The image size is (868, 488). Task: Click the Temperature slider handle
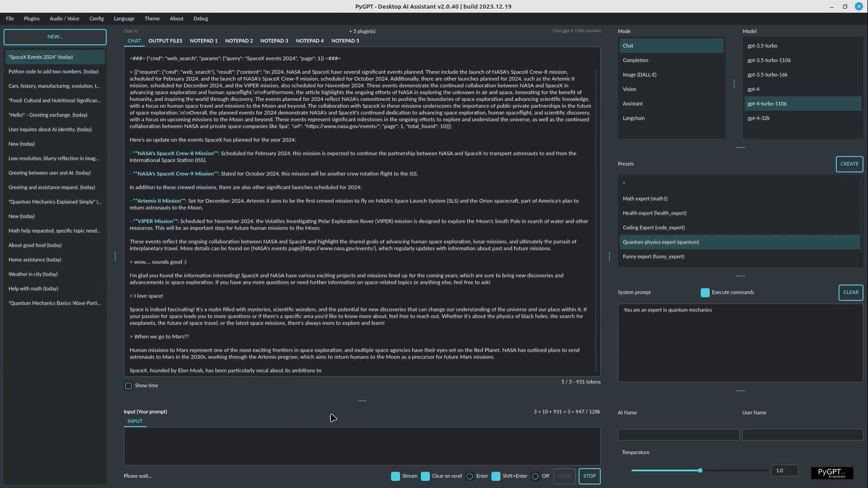tap(700, 470)
